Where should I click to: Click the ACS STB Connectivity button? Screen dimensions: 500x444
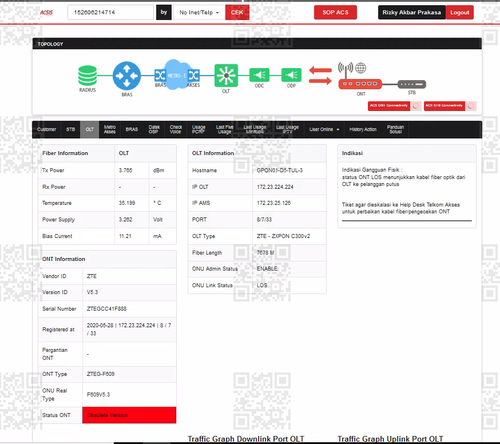click(x=444, y=106)
